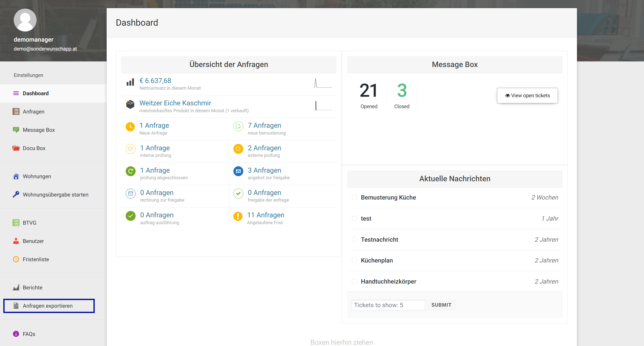Click the outlined envelope icon for rechnung zur freigabe

pyautogui.click(x=131, y=194)
